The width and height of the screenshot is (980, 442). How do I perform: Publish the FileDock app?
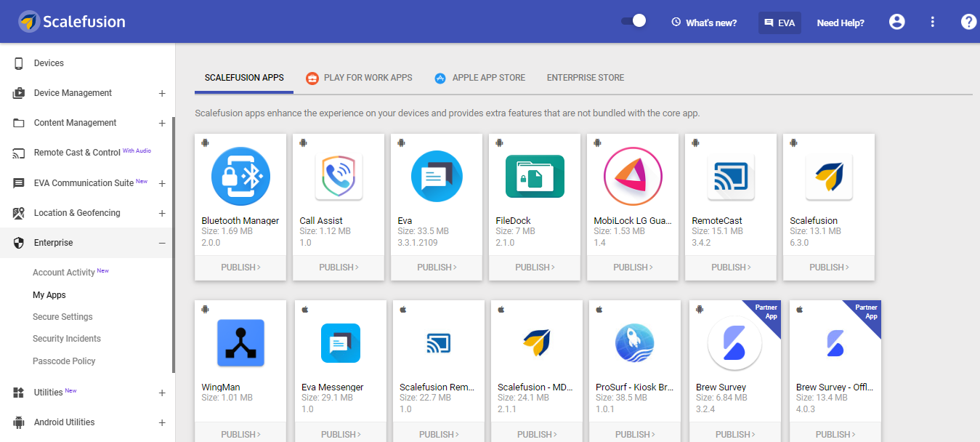pos(535,268)
